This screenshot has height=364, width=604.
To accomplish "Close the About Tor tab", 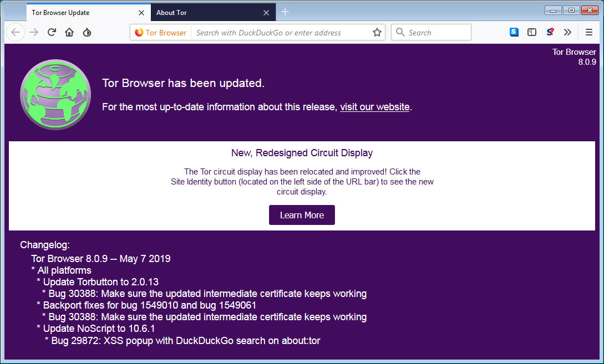I will click(x=266, y=13).
